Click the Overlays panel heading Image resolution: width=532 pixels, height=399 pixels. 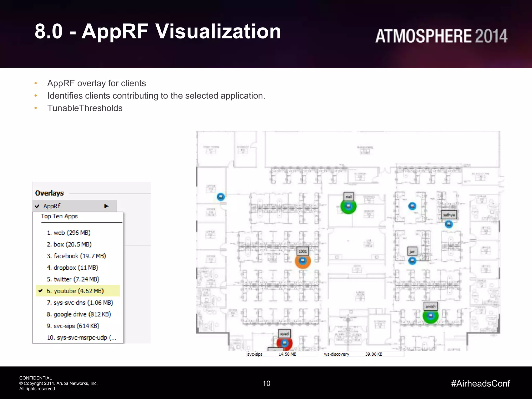49,193
